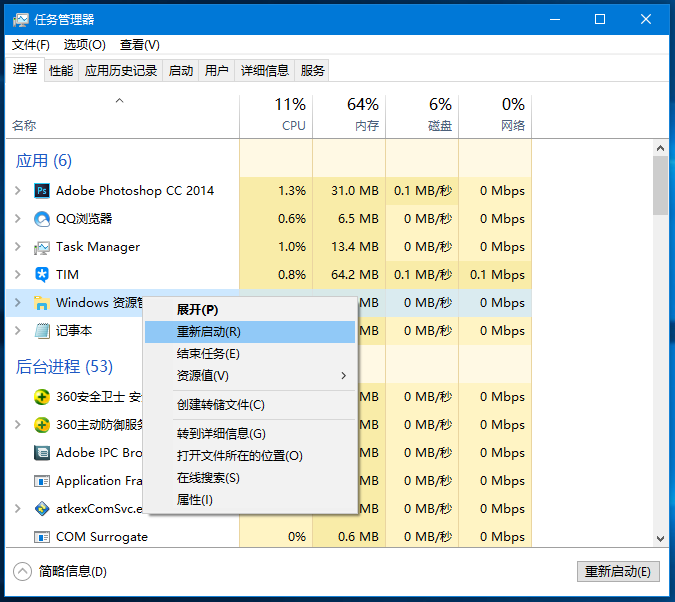Click the Task Manager process icon
The image size is (675, 602).
pos(42,247)
